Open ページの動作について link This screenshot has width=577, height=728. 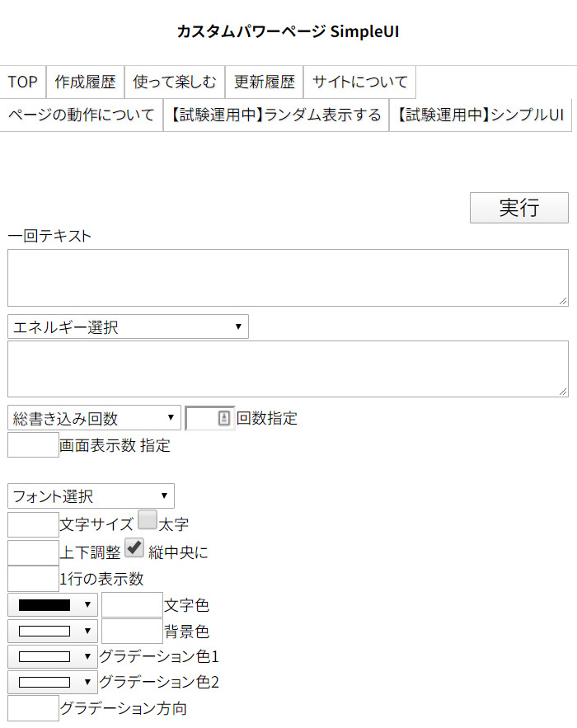pos(82,115)
